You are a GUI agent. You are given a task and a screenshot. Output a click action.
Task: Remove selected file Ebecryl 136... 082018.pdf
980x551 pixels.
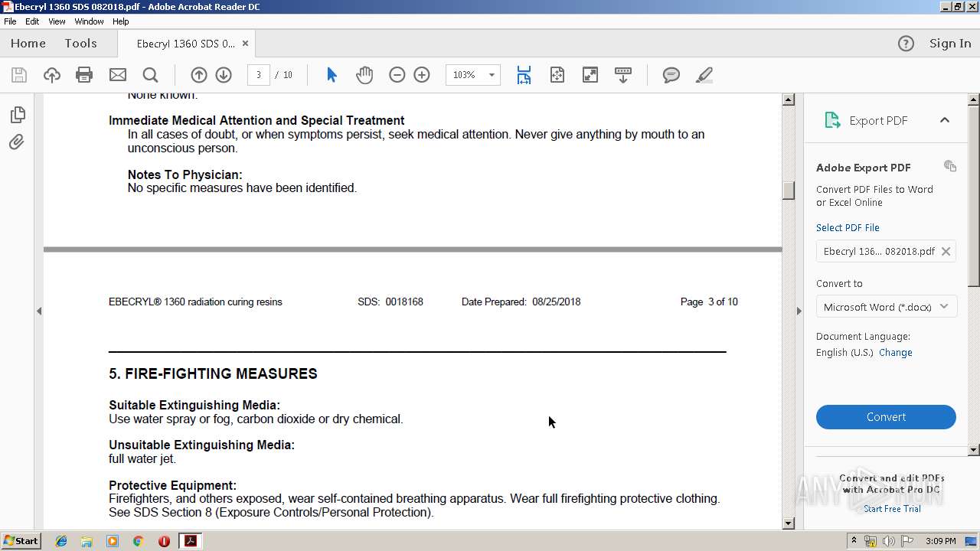pos(946,251)
